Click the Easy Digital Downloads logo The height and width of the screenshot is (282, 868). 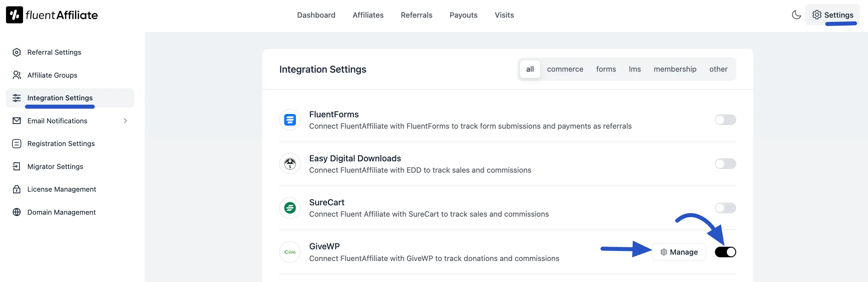[290, 164]
